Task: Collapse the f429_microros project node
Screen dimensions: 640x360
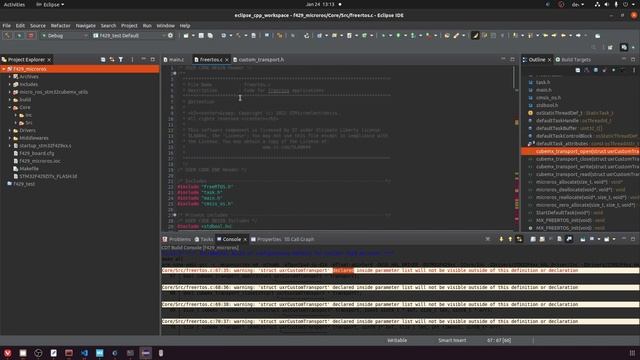Action: (4, 69)
